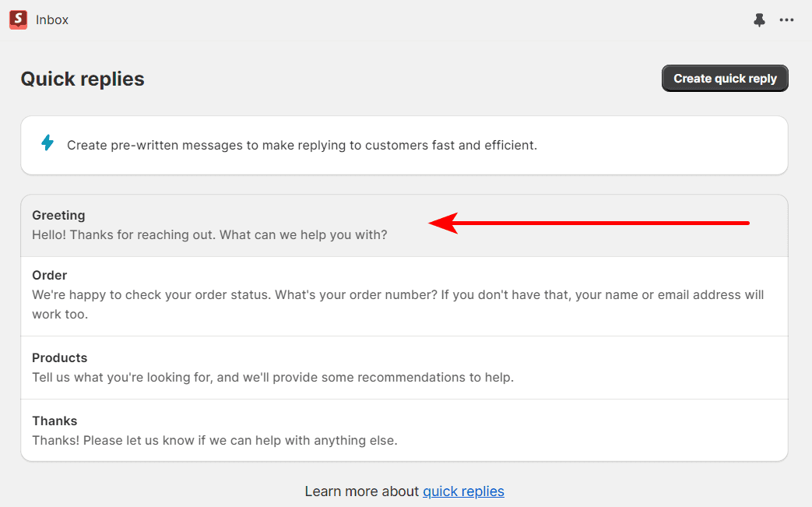Select the Inbox label in the header

51,19
